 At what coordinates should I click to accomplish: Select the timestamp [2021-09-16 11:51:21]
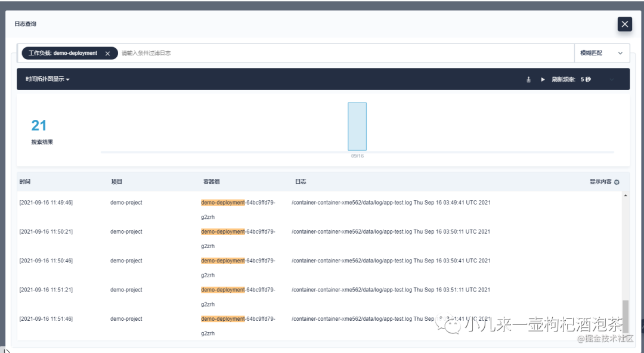[46, 290]
